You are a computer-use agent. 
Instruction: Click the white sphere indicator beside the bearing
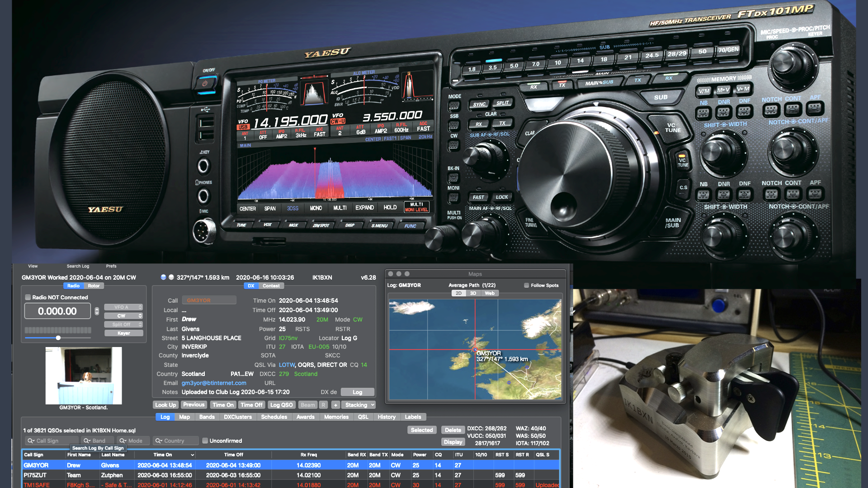(x=171, y=277)
